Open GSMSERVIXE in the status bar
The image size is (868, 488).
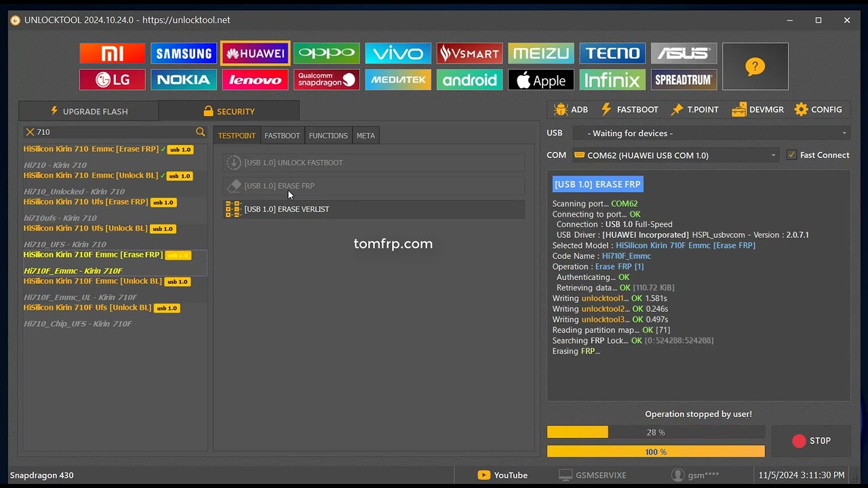pyautogui.click(x=593, y=475)
